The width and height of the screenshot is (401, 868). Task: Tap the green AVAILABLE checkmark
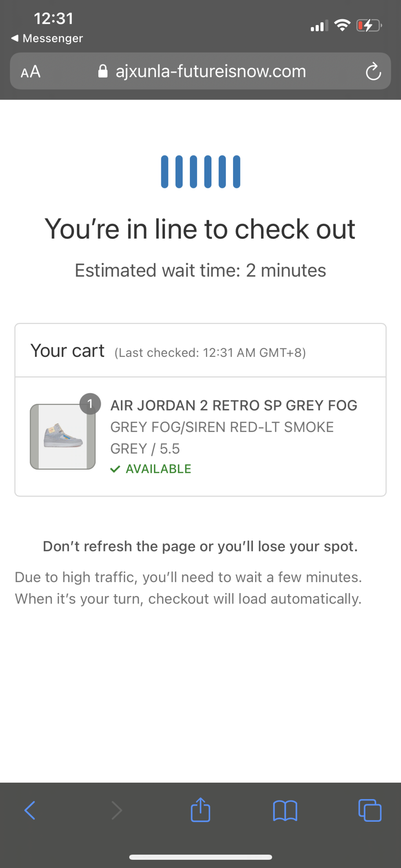coord(115,469)
